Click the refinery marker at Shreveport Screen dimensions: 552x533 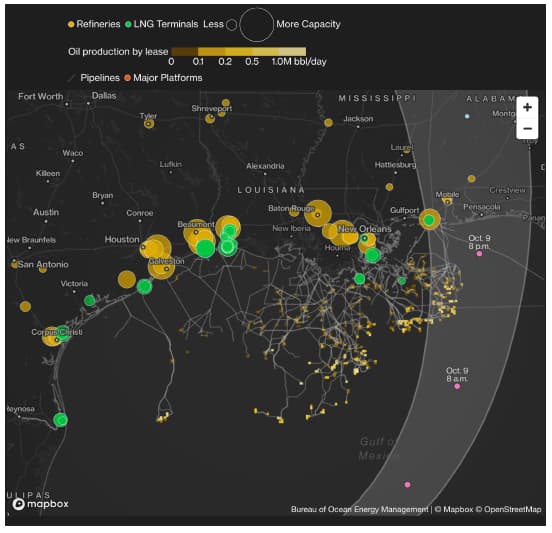click(x=210, y=118)
